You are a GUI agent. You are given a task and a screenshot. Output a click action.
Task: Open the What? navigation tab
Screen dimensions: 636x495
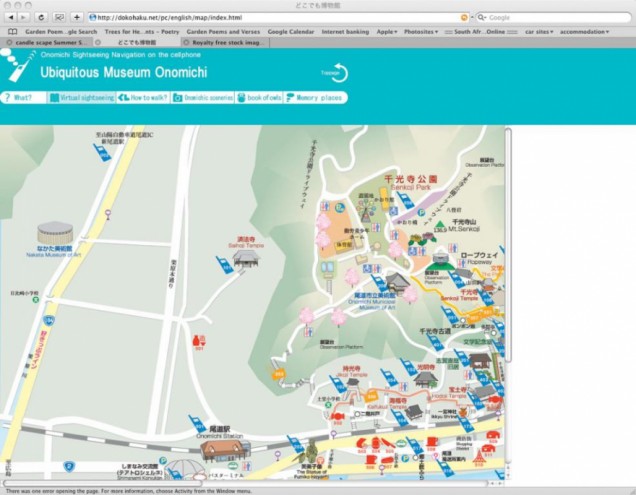[23, 98]
